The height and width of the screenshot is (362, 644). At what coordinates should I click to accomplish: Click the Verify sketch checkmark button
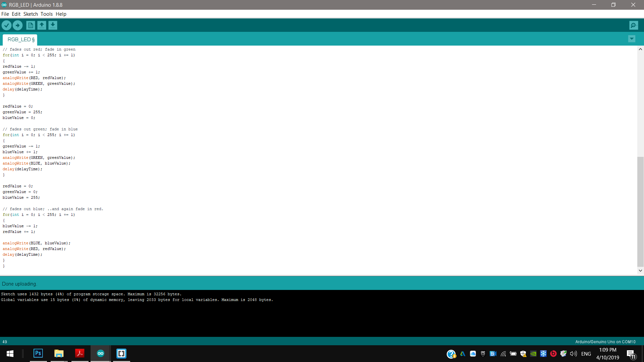pos(6,25)
